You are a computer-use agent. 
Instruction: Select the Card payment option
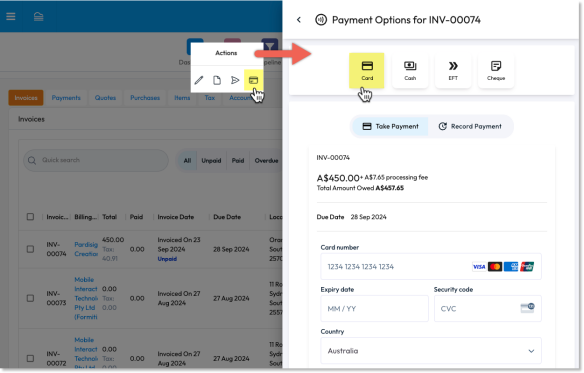(x=367, y=70)
